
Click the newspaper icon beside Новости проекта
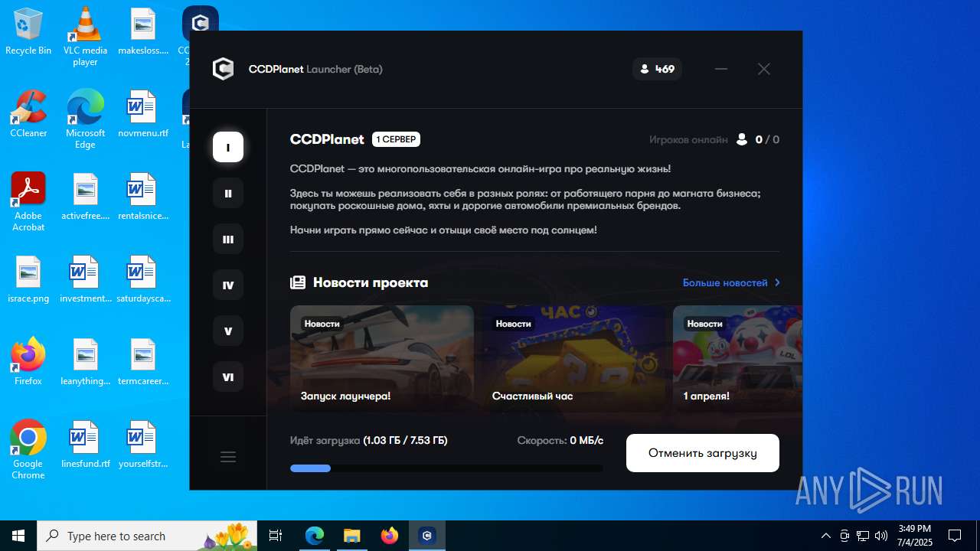point(298,282)
